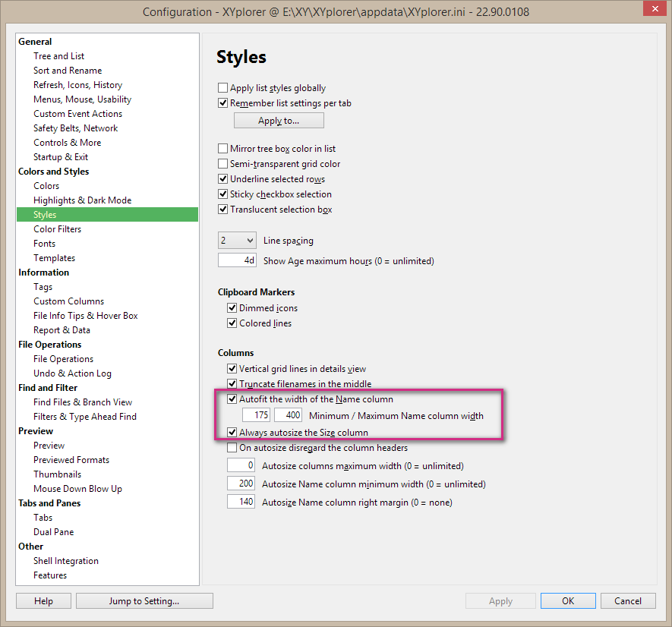Disable Underline selected rows option
Screen dimensions: 672x627
(x=223, y=179)
